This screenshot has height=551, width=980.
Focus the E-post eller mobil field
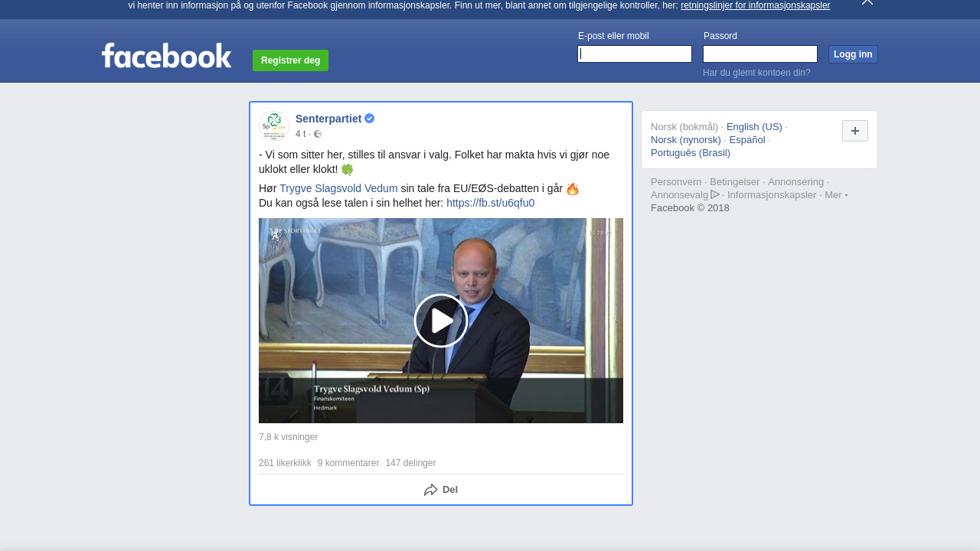click(x=635, y=54)
